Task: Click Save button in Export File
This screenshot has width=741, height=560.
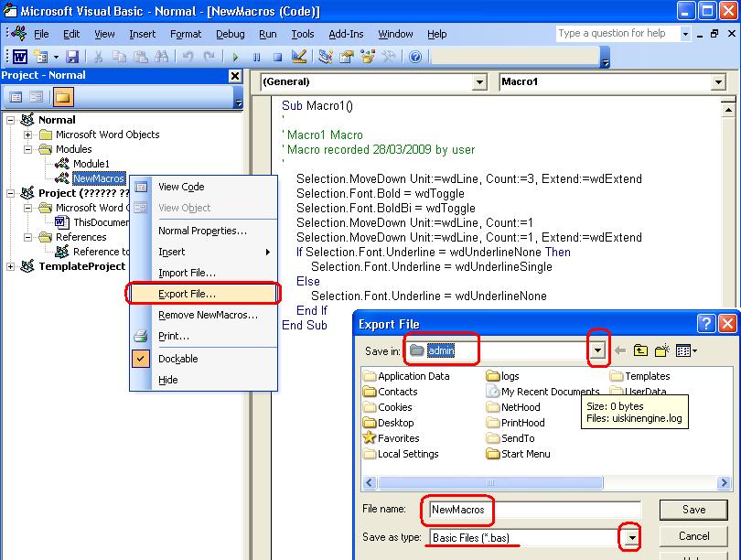Action: pos(693,510)
